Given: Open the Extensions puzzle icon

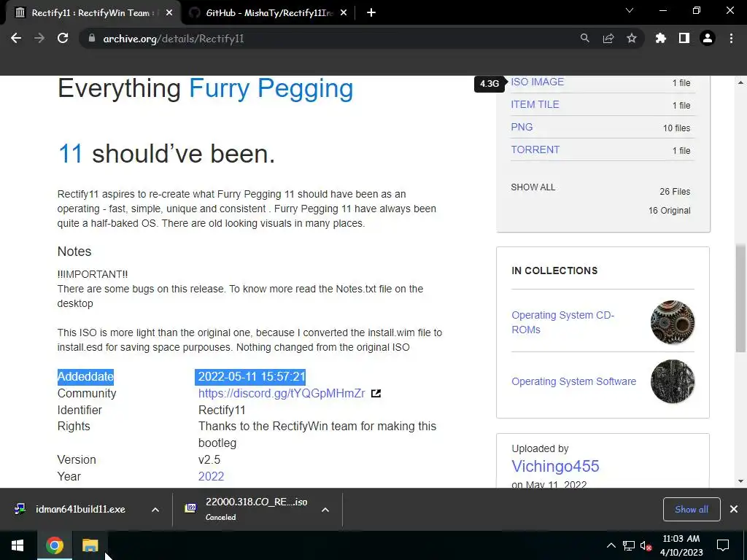Looking at the screenshot, I should 661,38.
